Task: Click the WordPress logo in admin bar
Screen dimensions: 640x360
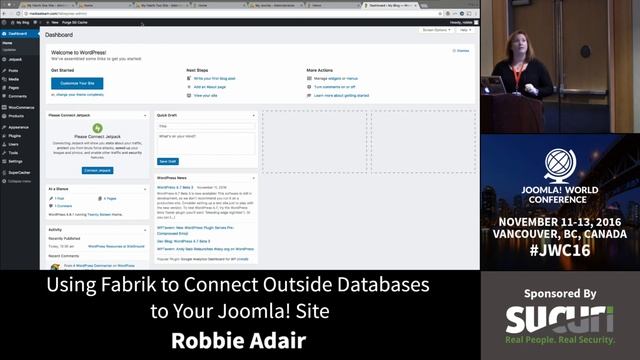Action: pyautogui.click(x=4, y=22)
